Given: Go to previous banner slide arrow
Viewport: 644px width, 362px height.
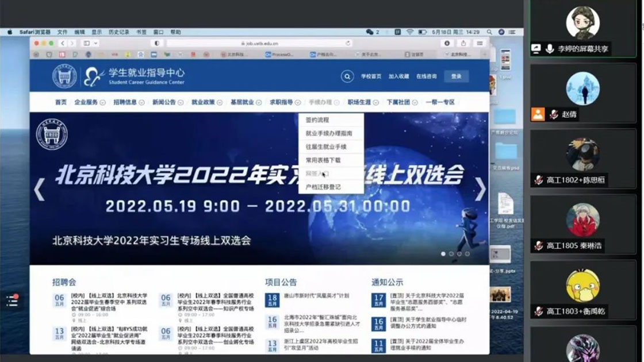Looking at the screenshot, I should pos(40,189).
